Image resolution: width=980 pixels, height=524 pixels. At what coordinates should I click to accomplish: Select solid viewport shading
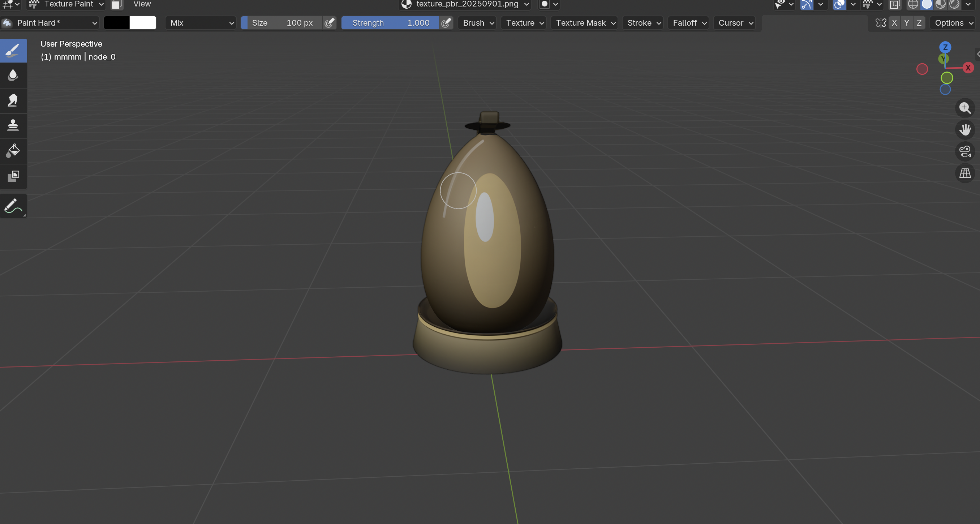coord(927,4)
